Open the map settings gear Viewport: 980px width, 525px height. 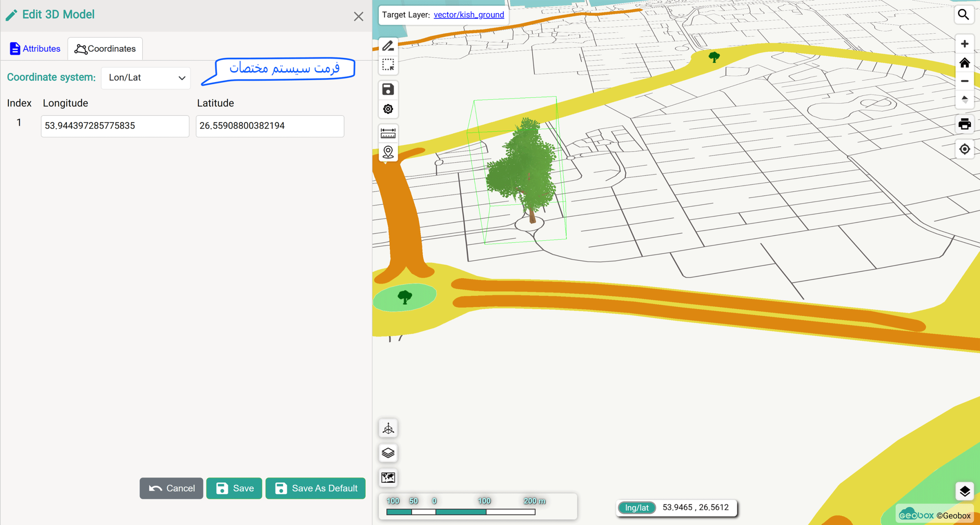coord(388,109)
